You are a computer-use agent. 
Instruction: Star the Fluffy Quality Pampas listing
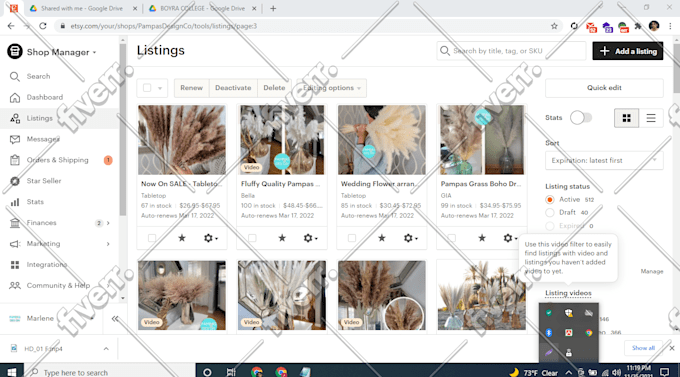282,238
